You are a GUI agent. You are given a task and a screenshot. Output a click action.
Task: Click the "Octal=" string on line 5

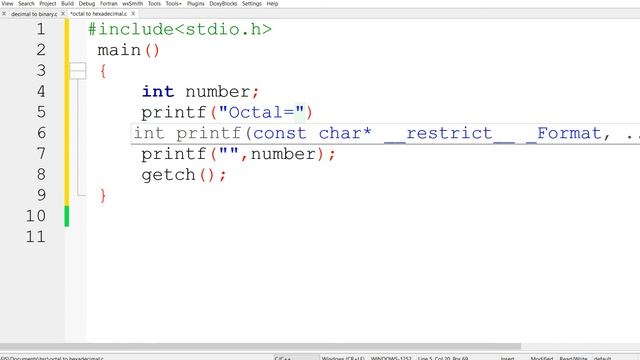pos(262,112)
